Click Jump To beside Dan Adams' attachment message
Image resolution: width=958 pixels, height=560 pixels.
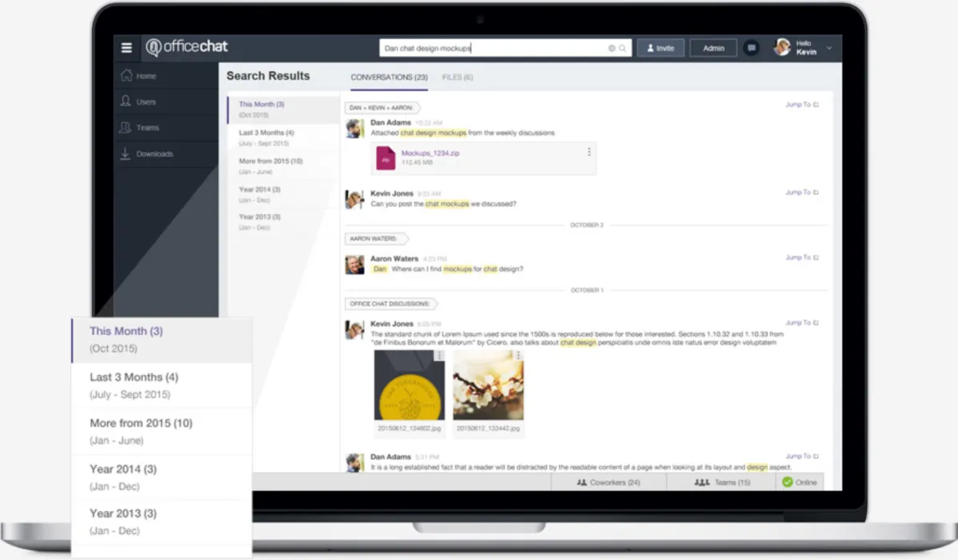click(x=802, y=105)
